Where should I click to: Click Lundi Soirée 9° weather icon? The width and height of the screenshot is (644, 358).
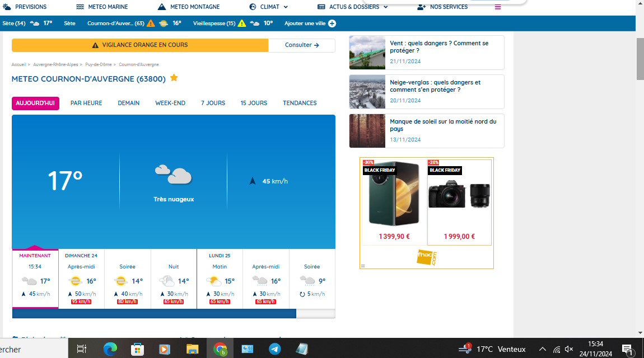coord(307,281)
